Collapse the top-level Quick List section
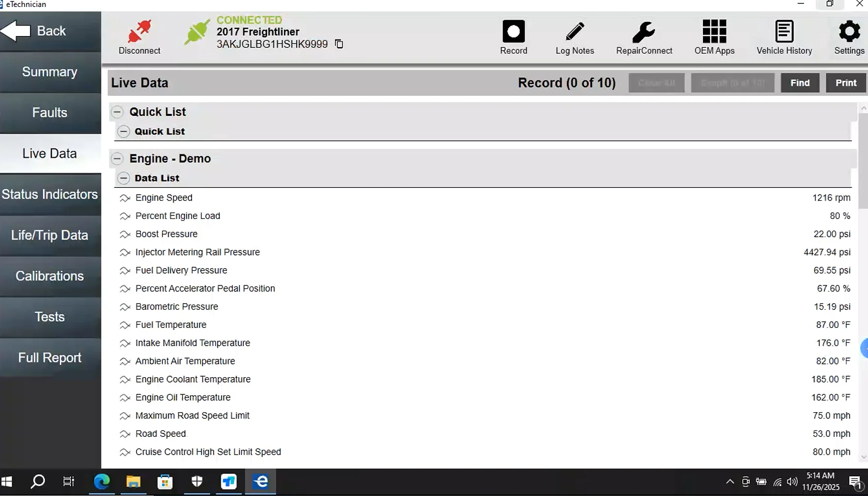 click(117, 112)
